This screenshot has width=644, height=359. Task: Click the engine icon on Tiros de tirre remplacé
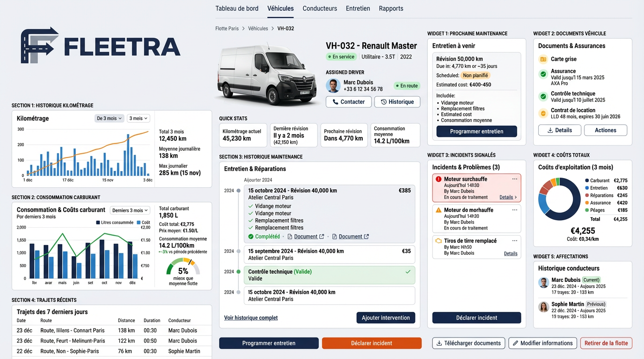(439, 241)
